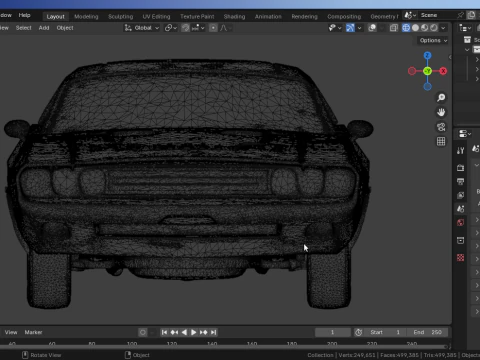Open object visibility filter dropdown
Screen dimensions: 480x360
334,28
